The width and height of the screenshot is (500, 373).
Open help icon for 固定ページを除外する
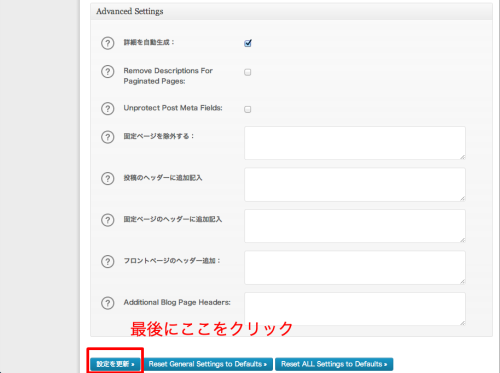pos(107,137)
